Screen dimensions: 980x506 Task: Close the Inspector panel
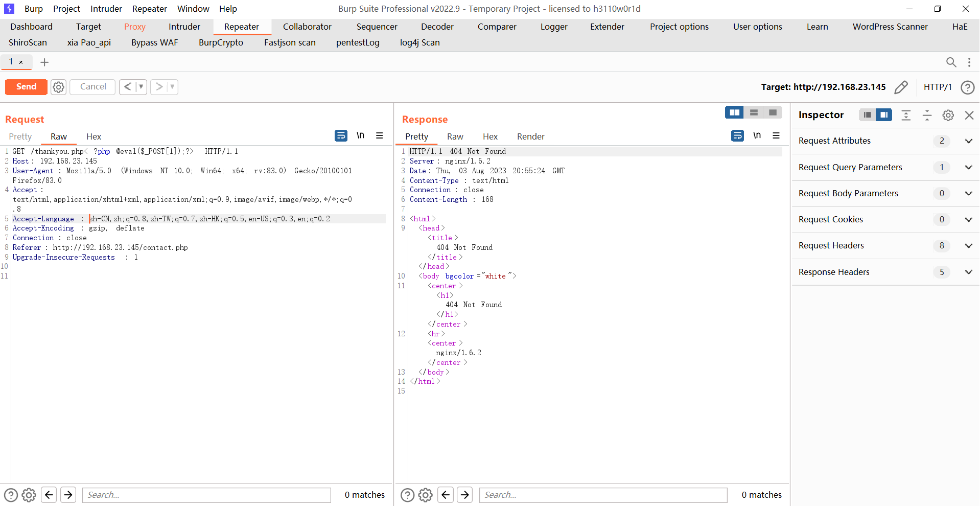[x=969, y=115]
